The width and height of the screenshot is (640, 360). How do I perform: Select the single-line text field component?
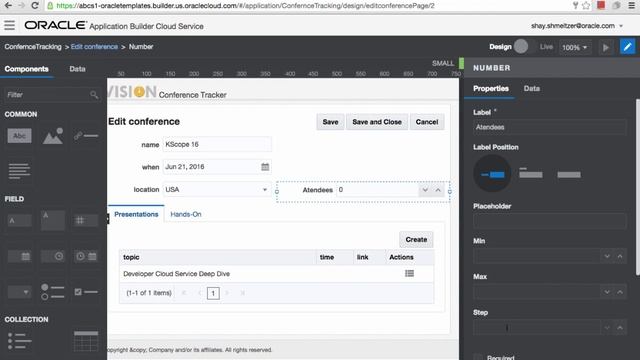pos(19,221)
